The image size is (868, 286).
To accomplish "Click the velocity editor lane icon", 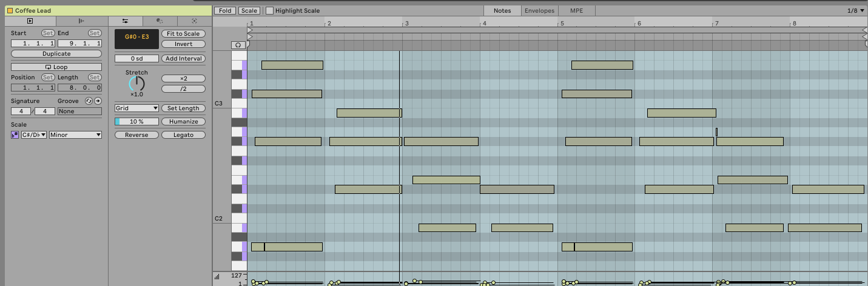I will tap(217, 277).
